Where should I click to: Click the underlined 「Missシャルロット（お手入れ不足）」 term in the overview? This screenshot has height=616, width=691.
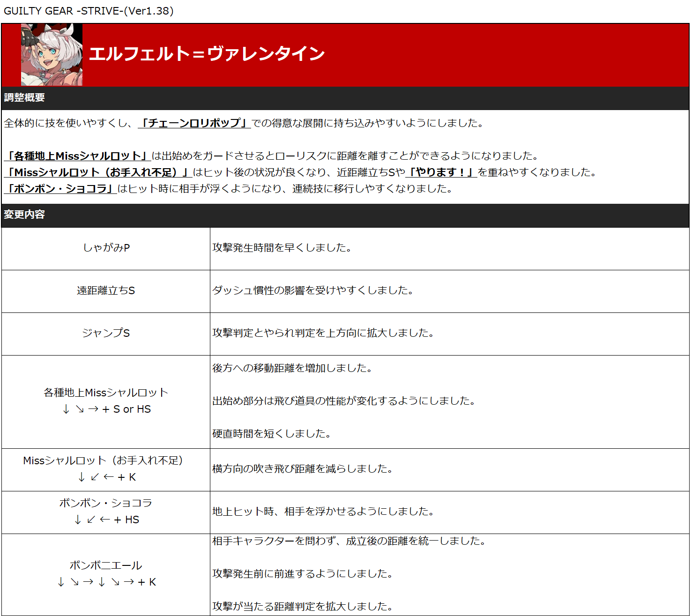point(98,172)
